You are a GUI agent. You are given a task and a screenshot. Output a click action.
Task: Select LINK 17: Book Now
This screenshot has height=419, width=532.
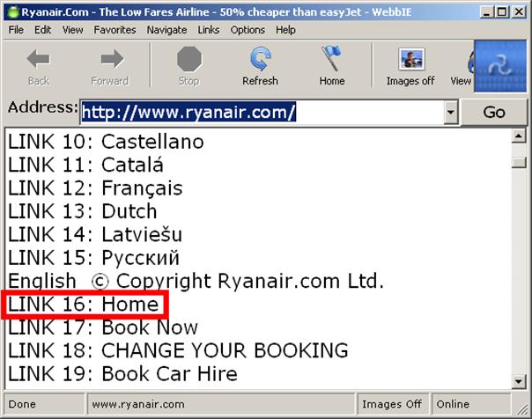[103, 327]
